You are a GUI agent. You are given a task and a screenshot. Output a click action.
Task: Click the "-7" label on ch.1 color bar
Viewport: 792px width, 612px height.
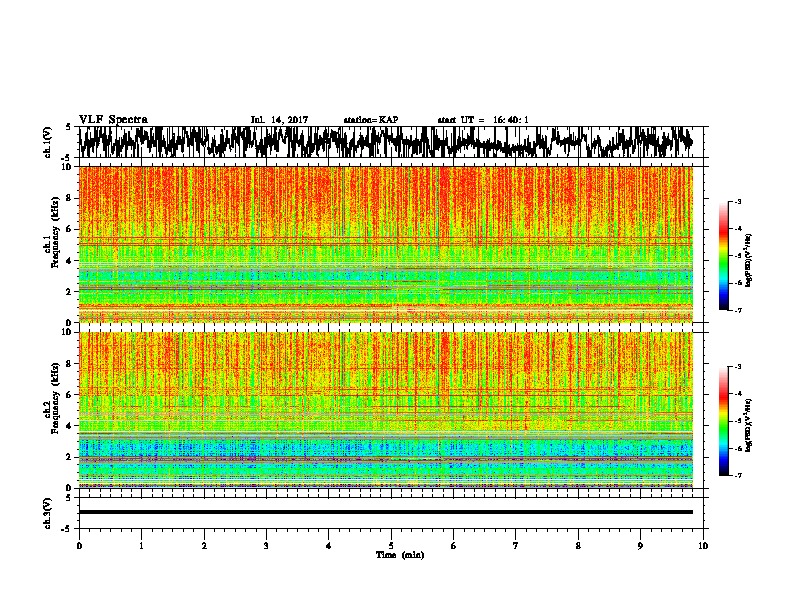(x=737, y=310)
